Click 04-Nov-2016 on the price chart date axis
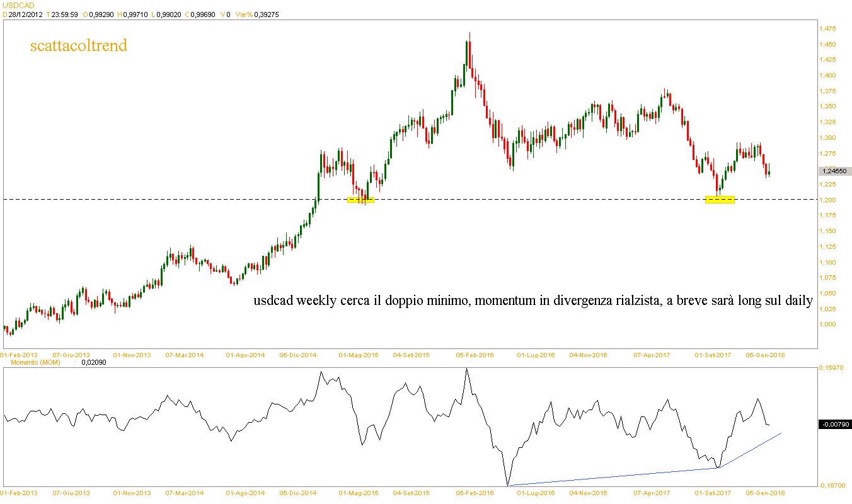The height and width of the screenshot is (504, 852). tap(589, 355)
